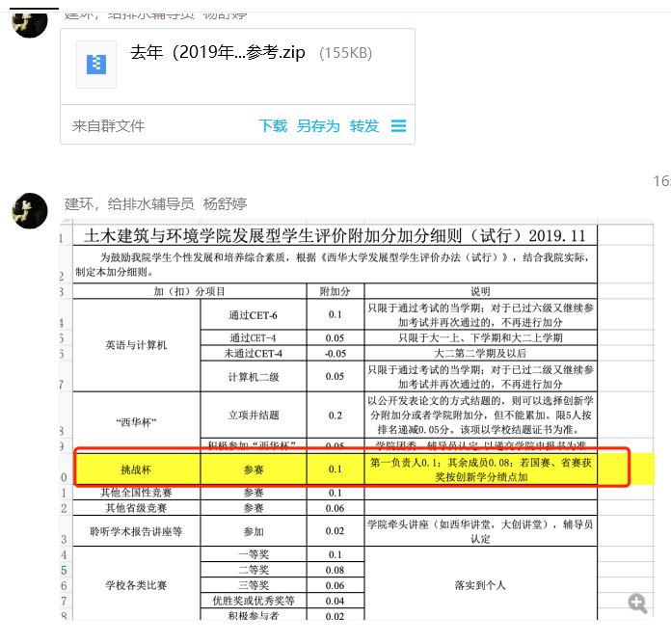Click the 附加分 column header
The height and width of the screenshot is (644, 671).
[x=335, y=291]
